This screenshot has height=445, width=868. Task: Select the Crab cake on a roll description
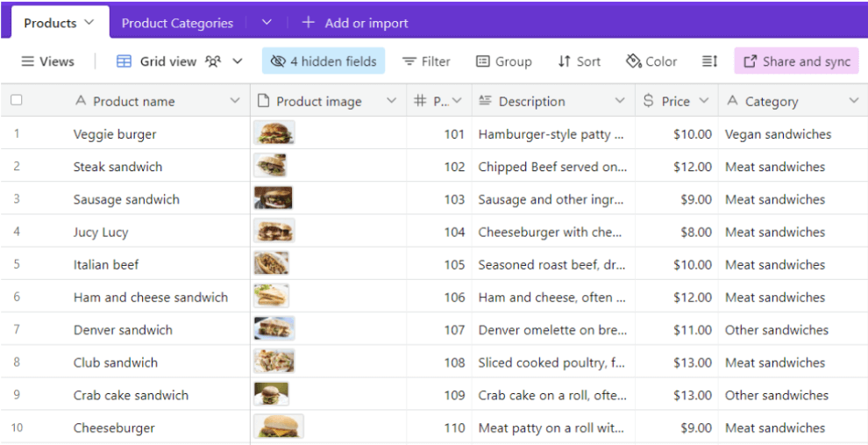click(x=553, y=395)
